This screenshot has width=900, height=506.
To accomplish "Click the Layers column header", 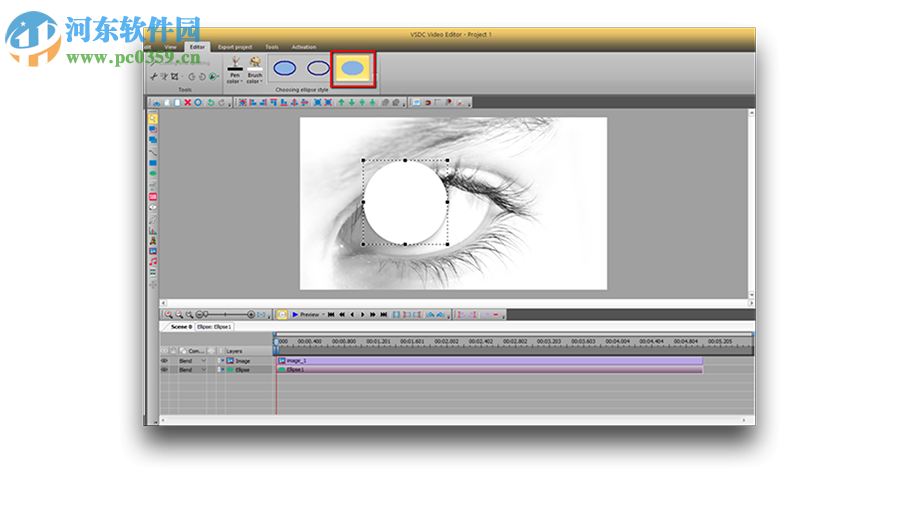I will (x=234, y=351).
